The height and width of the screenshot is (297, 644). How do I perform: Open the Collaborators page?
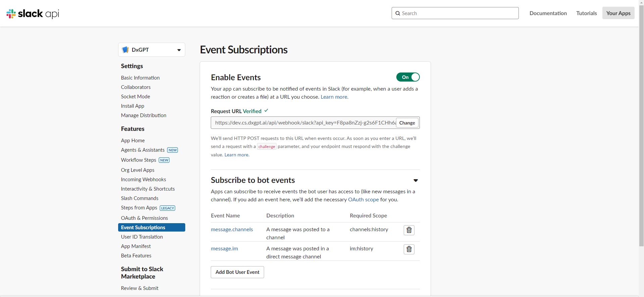136,87
